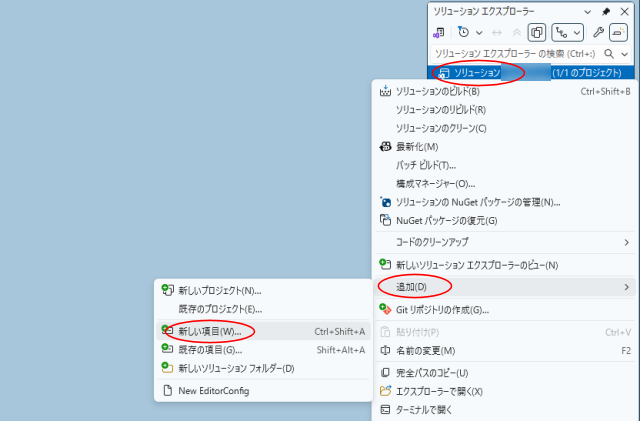The width and height of the screenshot is (640, 421).
Task: Click the Git repository creation icon
Action: tap(386, 310)
